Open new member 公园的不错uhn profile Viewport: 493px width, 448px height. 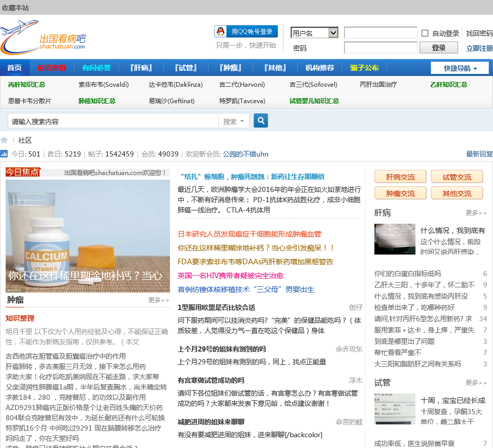[x=245, y=154]
